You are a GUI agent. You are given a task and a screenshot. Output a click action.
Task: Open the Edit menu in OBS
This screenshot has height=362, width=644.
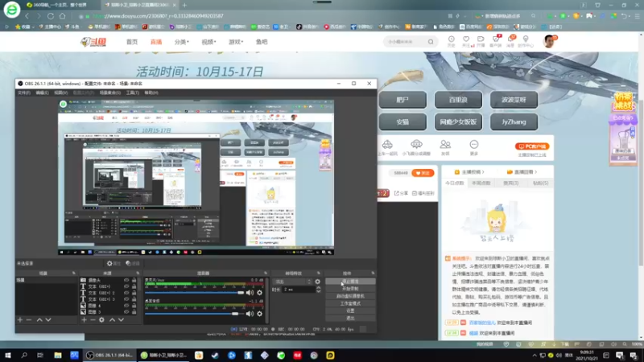43,93
